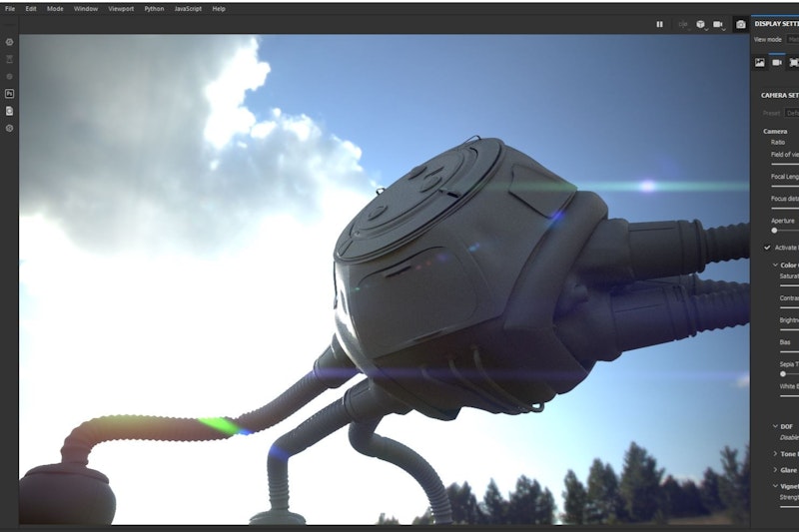Click the Ps Photoshop export sidebar icon
This screenshot has height=532, width=799.
pyautogui.click(x=9, y=93)
